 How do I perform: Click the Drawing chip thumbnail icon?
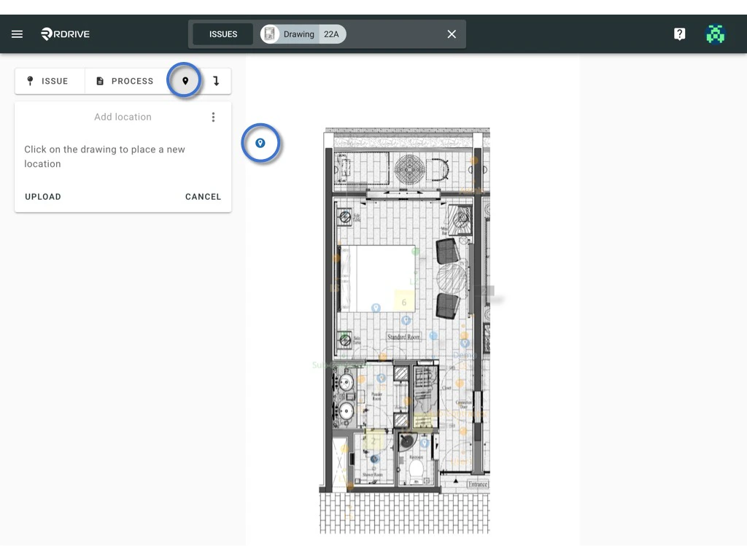pyautogui.click(x=270, y=34)
